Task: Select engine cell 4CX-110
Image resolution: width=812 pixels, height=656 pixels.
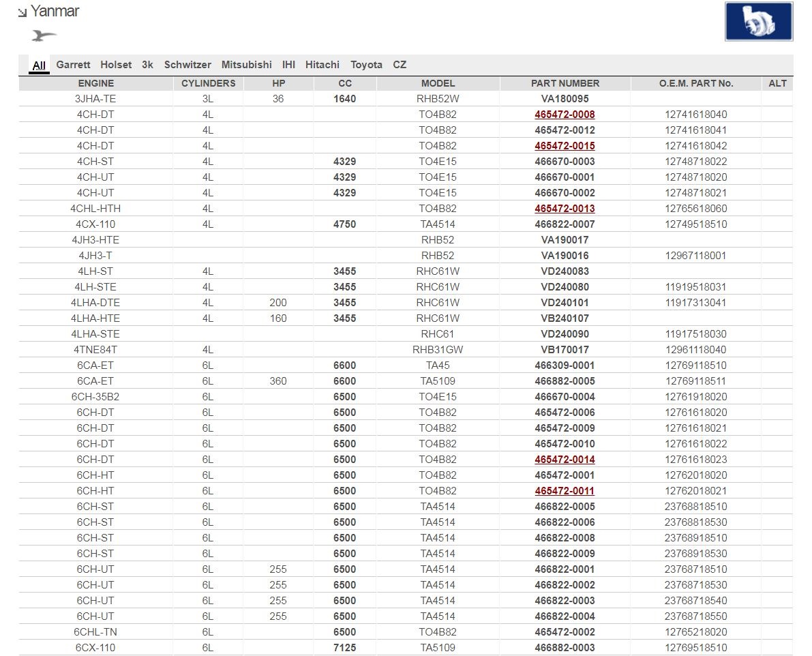Action: 95,224
